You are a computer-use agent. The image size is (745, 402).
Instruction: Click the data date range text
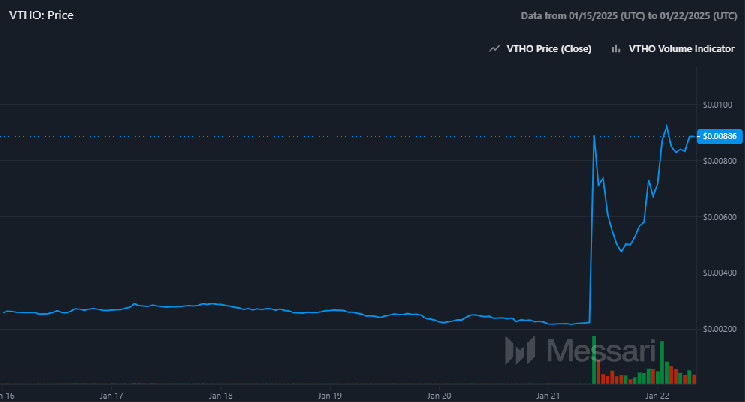pyautogui.click(x=629, y=16)
